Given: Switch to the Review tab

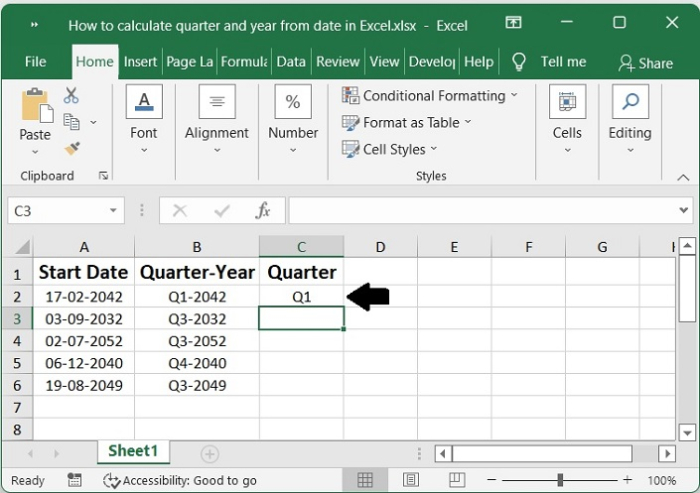Looking at the screenshot, I should pyautogui.click(x=338, y=62).
